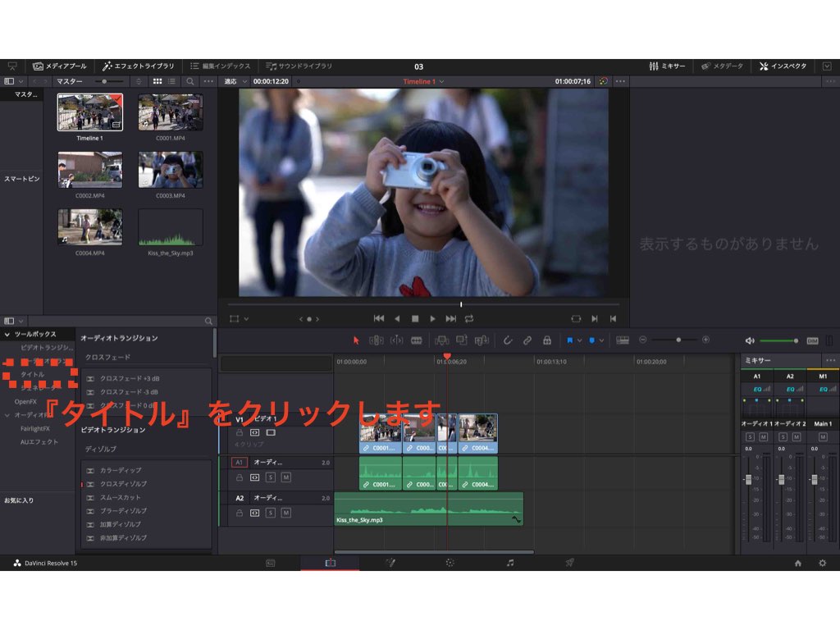840x630 pixels.
Task: Open the Timeline 1 name dropdown
Action: click(423, 81)
